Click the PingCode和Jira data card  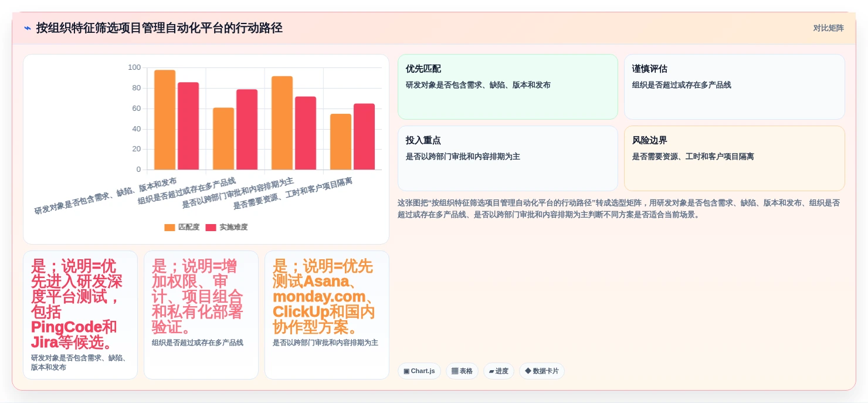tap(80, 315)
